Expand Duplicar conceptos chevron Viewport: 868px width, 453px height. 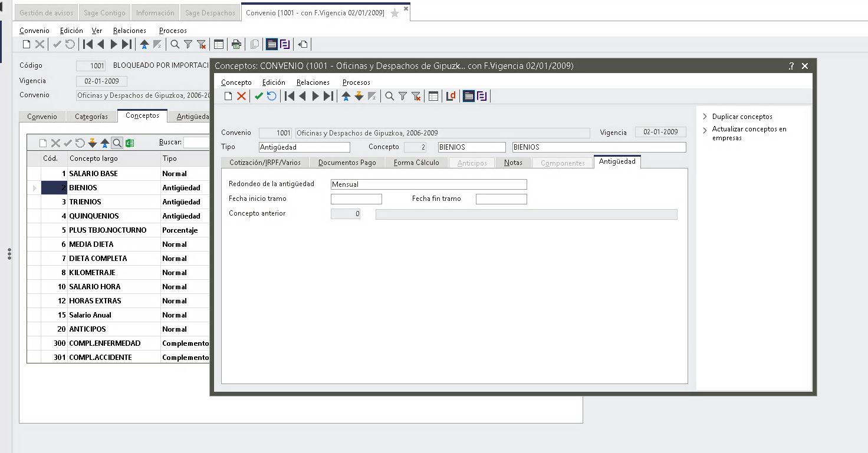pyautogui.click(x=705, y=117)
